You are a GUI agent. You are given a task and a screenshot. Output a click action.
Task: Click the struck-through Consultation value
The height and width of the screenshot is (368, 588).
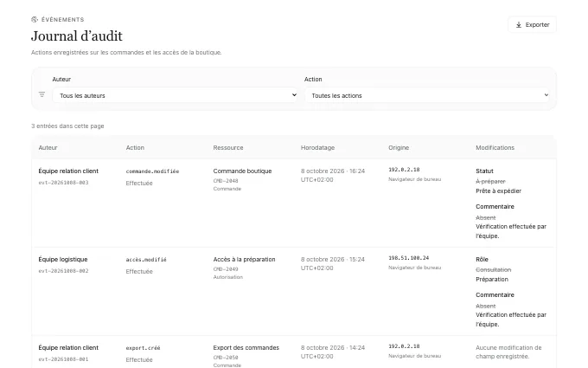pos(493,269)
